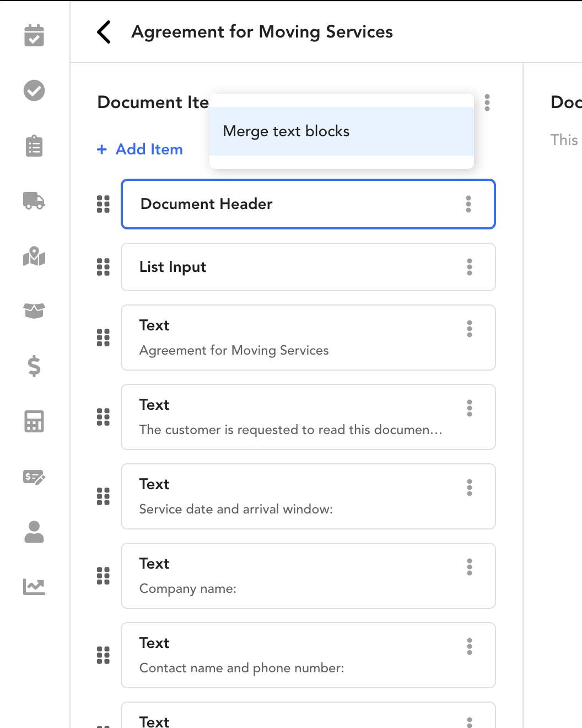The image size is (582, 728).
Task: Click drag handle beside Service date text
Action: pyautogui.click(x=103, y=496)
